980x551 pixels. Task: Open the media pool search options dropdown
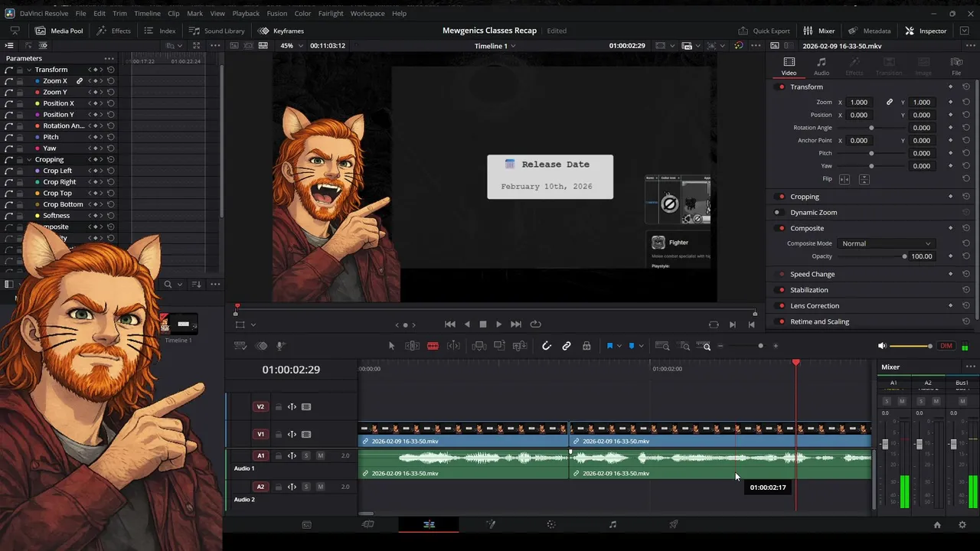[180, 284]
